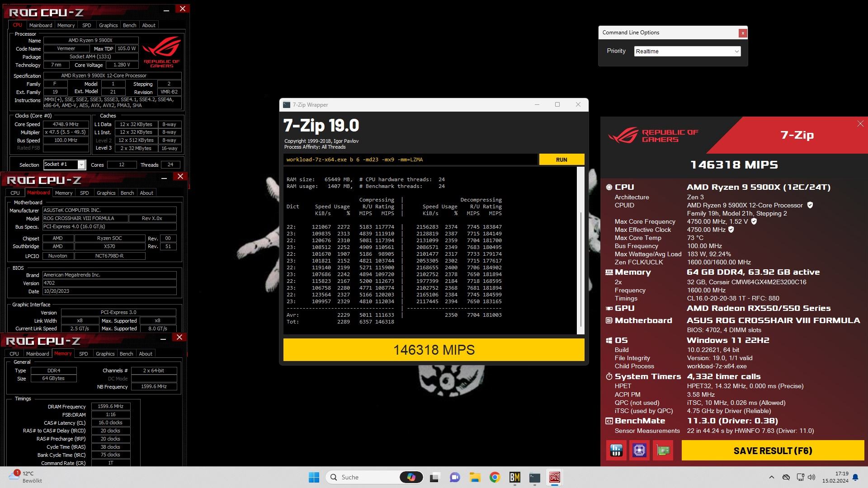868x488 pixels.
Task: Close the Command Line Options dialog
Action: tap(742, 33)
